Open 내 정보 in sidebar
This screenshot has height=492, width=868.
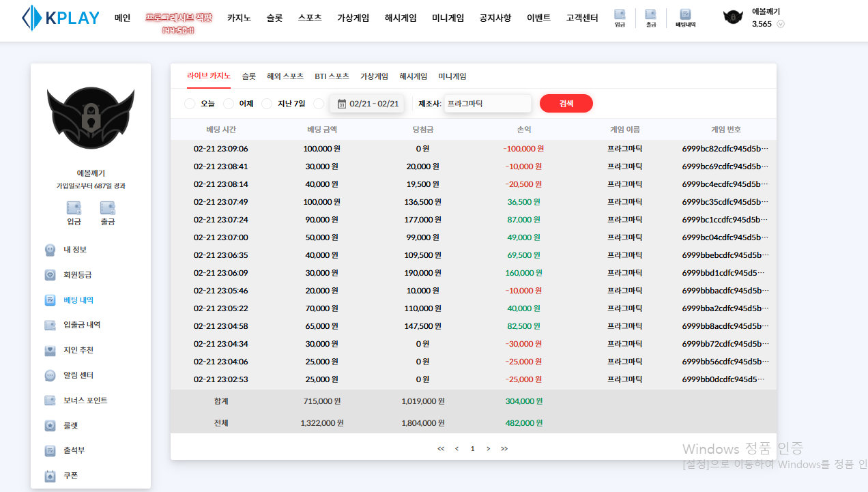(x=75, y=250)
